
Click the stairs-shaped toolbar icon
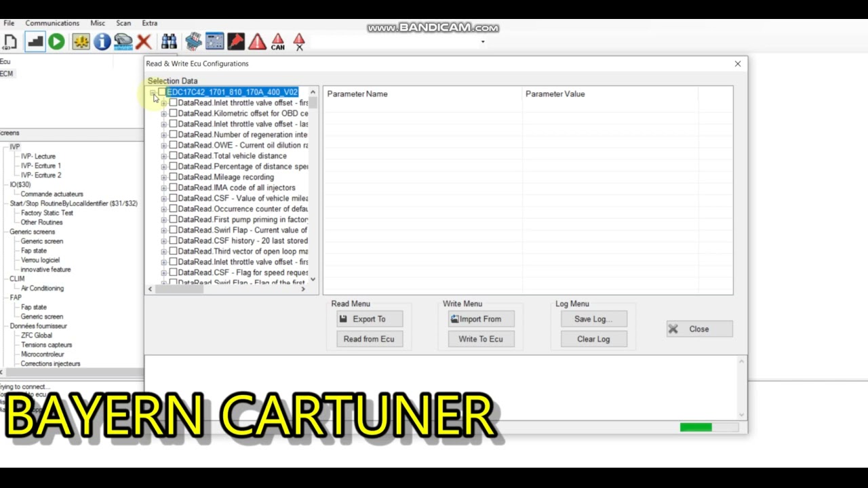(35, 42)
